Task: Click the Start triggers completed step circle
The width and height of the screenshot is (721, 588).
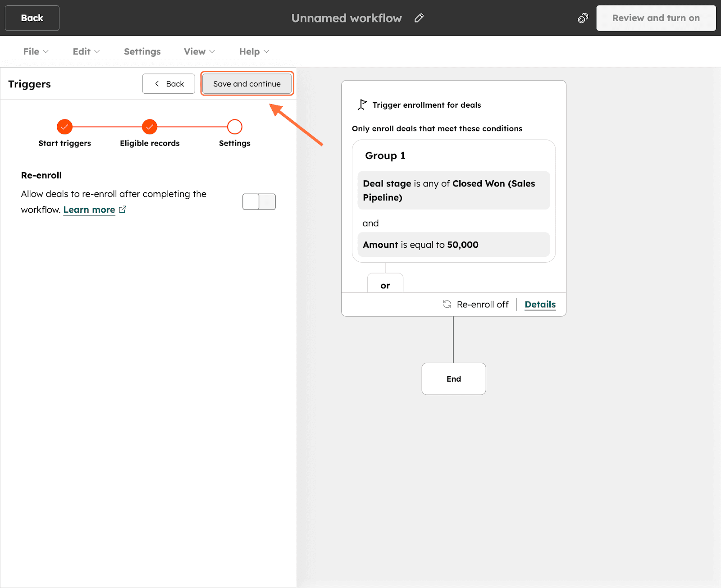Action: pos(65,127)
